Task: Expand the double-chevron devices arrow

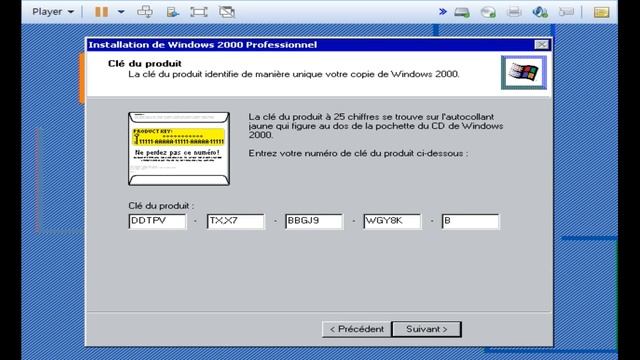Action: 442,12
